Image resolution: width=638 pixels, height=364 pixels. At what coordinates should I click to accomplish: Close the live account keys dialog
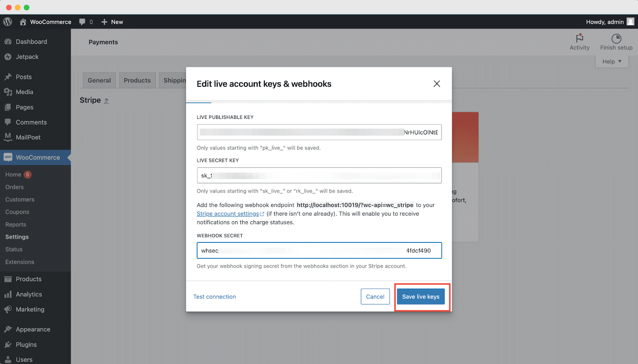pos(437,84)
